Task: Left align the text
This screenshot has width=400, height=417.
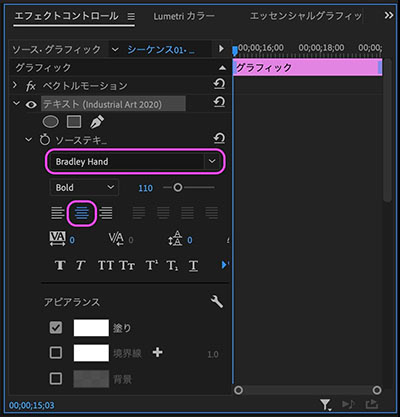Action: click(x=58, y=213)
